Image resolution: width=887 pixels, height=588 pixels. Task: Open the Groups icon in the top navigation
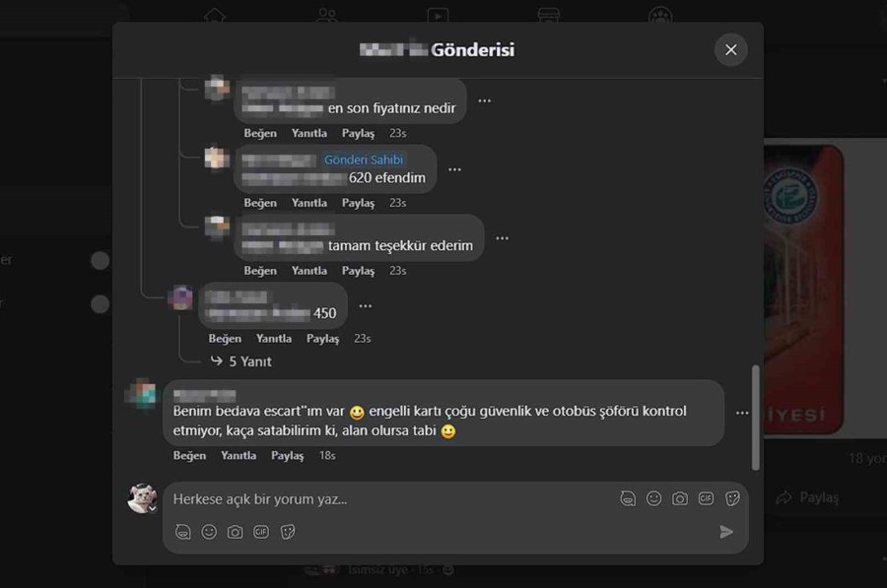[325, 15]
